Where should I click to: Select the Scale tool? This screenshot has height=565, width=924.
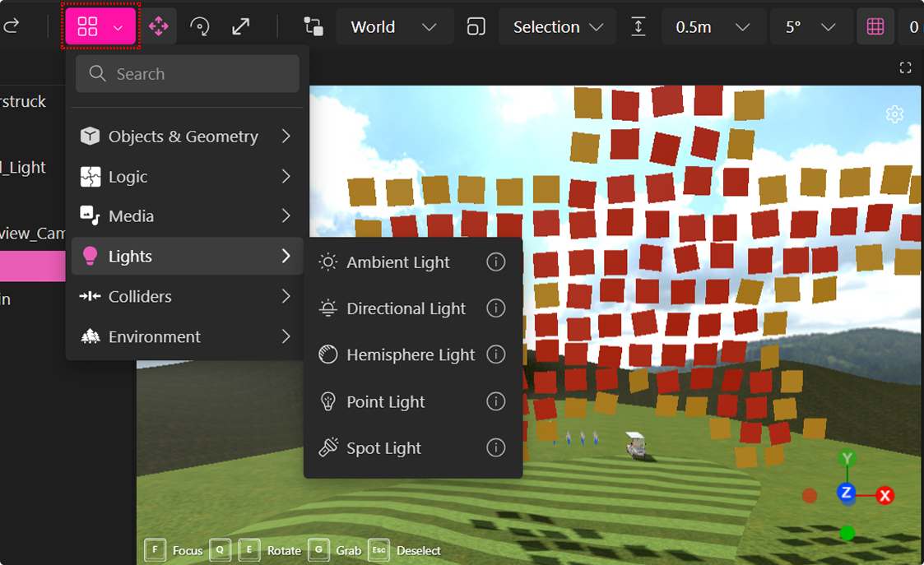tap(239, 25)
